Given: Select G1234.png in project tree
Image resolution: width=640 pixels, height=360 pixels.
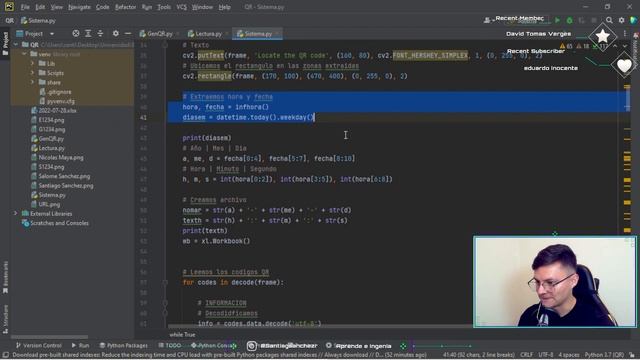Looking at the screenshot, I should coord(51,129).
